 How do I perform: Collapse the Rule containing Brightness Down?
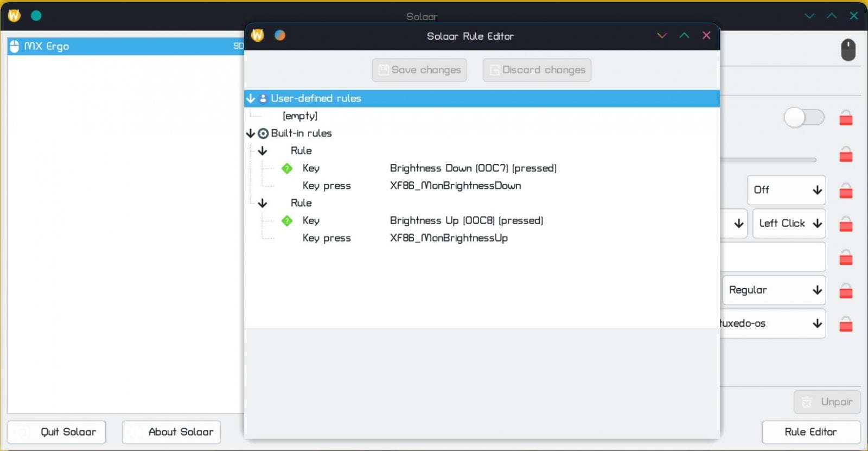coord(263,151)
